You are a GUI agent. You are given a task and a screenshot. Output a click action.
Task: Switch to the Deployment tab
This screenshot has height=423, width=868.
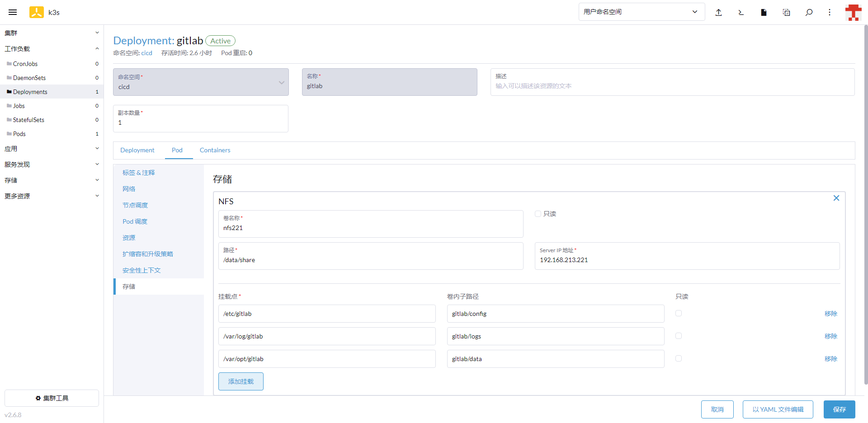(137, 150)
